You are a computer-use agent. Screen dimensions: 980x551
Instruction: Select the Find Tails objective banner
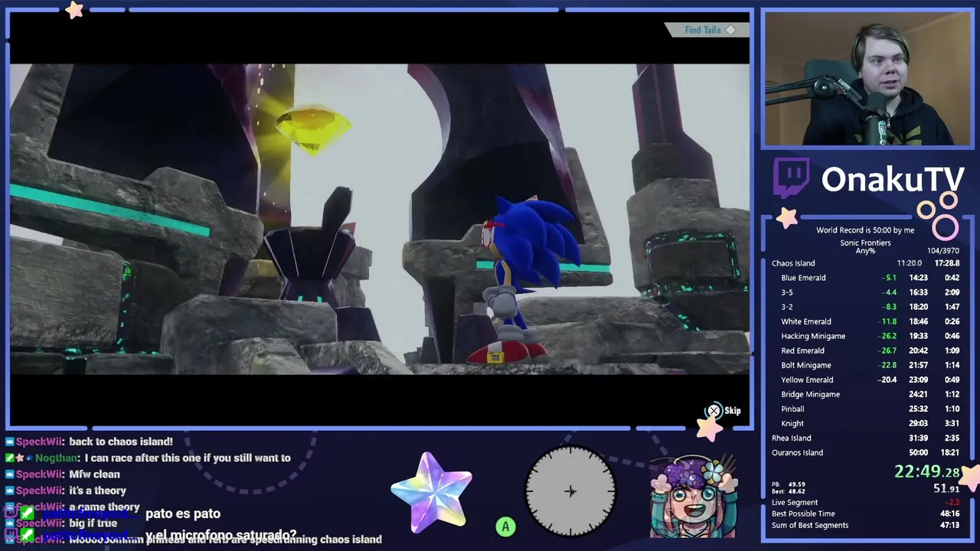tap(707, 30)
